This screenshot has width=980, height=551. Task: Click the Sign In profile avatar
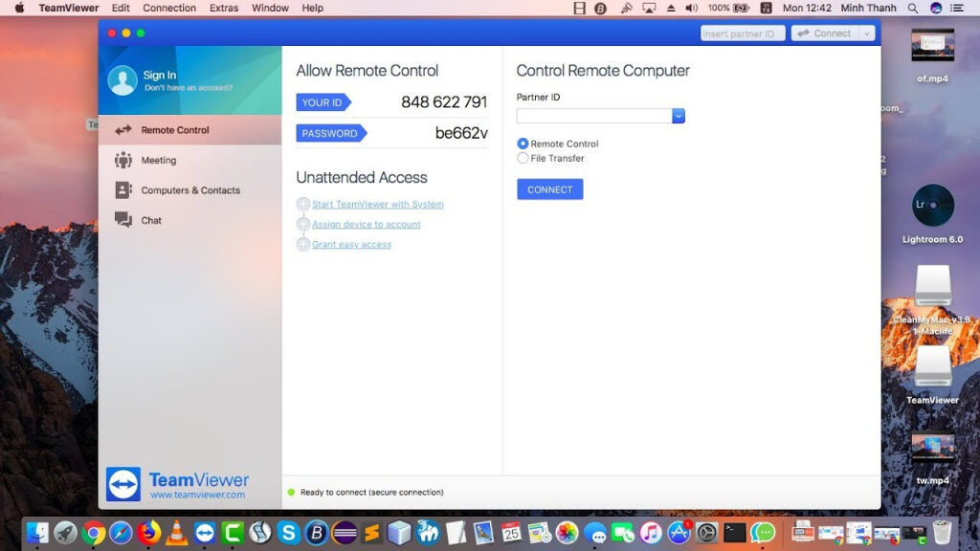pos(122,80)
